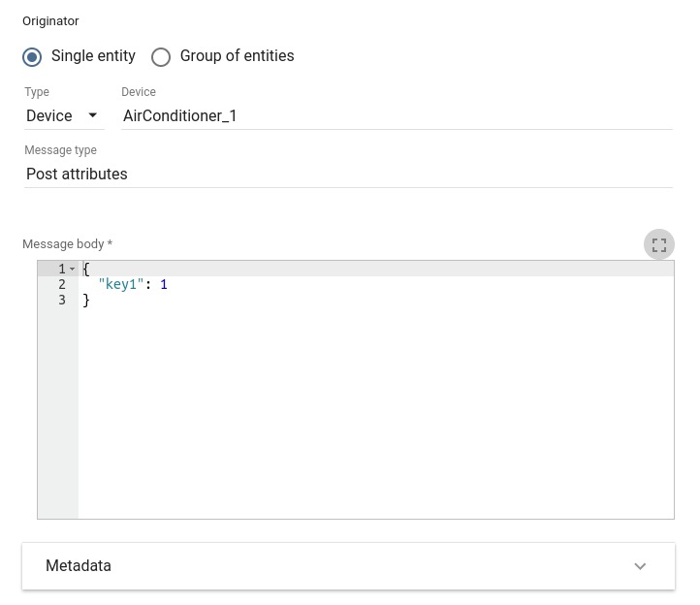Click line number 2 in the gutter
The width and height of the screenshot is (700, 605).
pyautogui.click(x=62, y=284)
